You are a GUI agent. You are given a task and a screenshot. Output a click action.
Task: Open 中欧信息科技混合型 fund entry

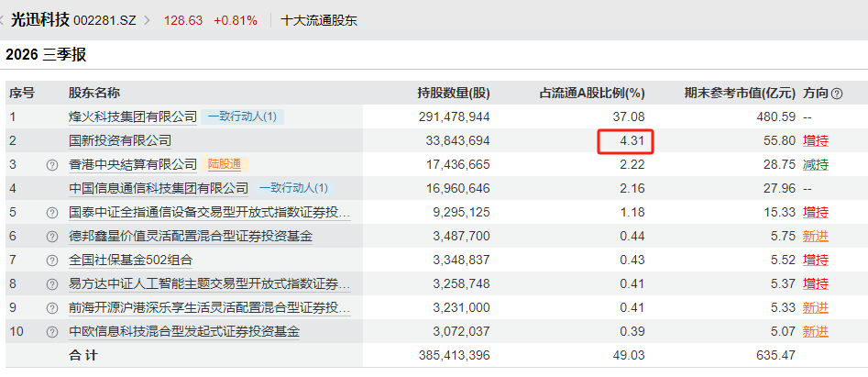(184, 332)
